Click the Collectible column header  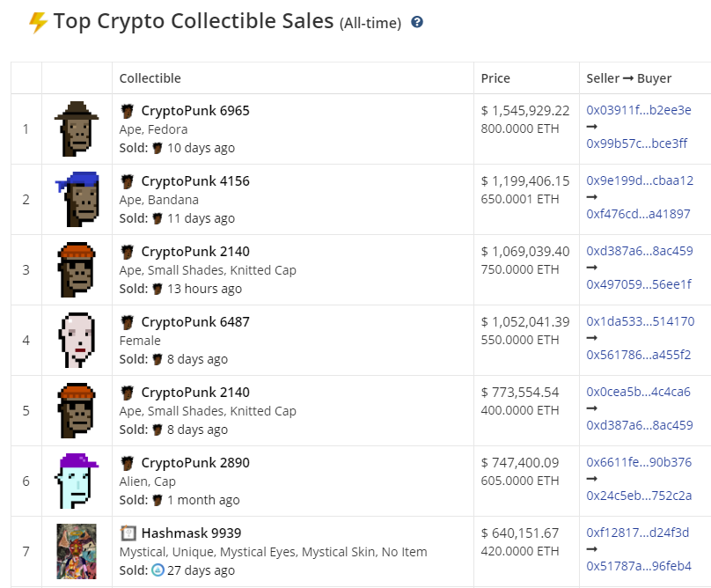(x=150, y=78)
